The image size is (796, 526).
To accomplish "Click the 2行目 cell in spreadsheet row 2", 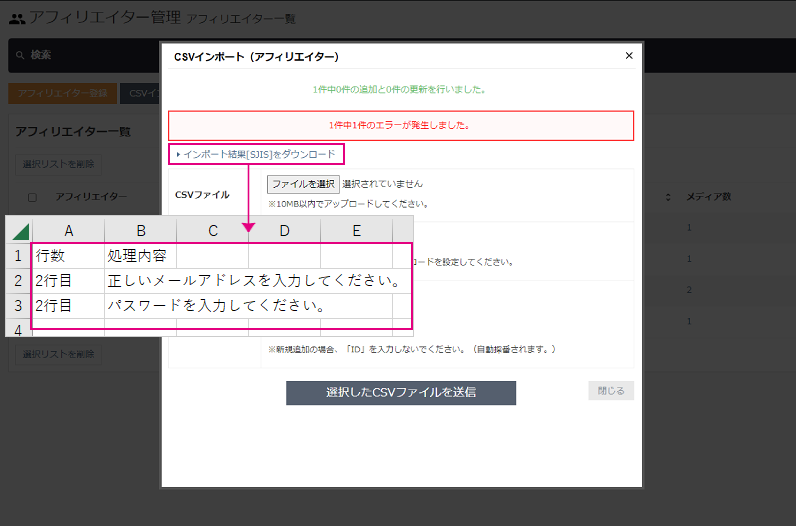I will click(x=69, y=281).
